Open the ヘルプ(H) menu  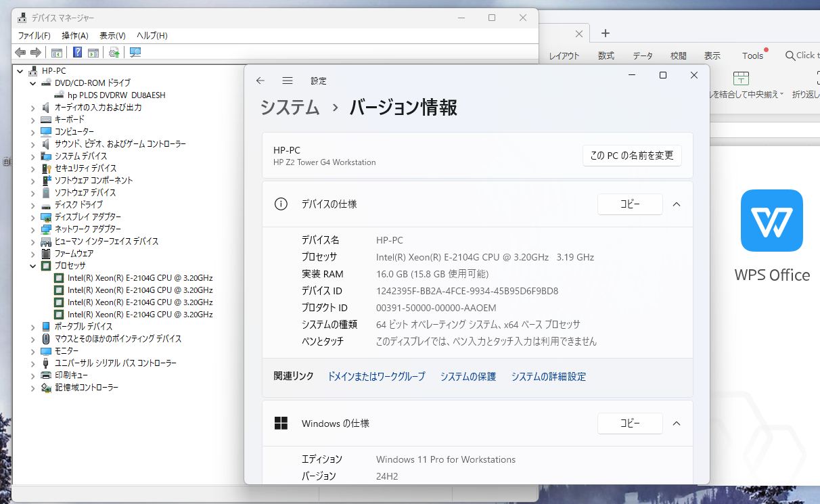(x=152, y=35)
